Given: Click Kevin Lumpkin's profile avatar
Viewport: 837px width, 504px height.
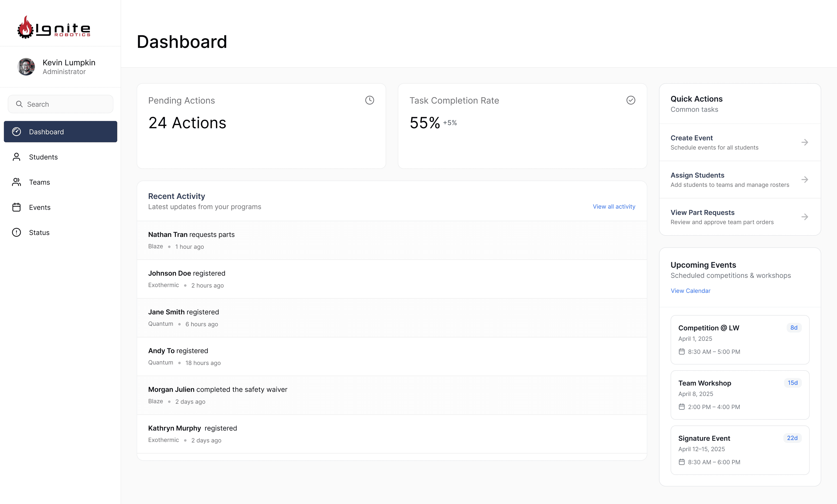Looking at the screenshot, I should tap(26, 67).
